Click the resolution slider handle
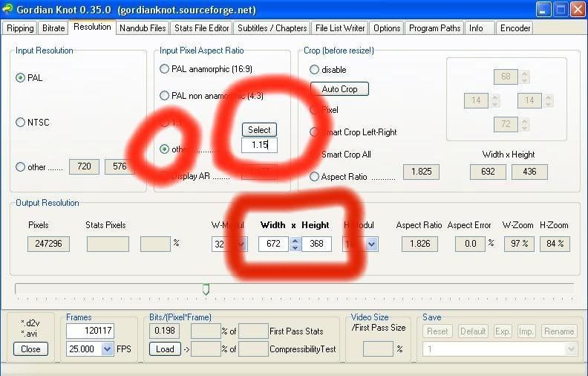 click(206, 289)
